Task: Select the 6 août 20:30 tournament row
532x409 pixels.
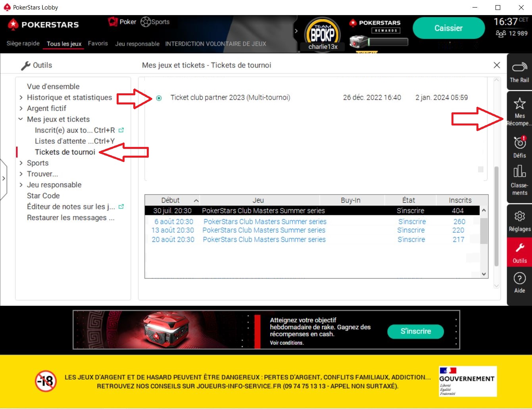Action: click(313, 222)
